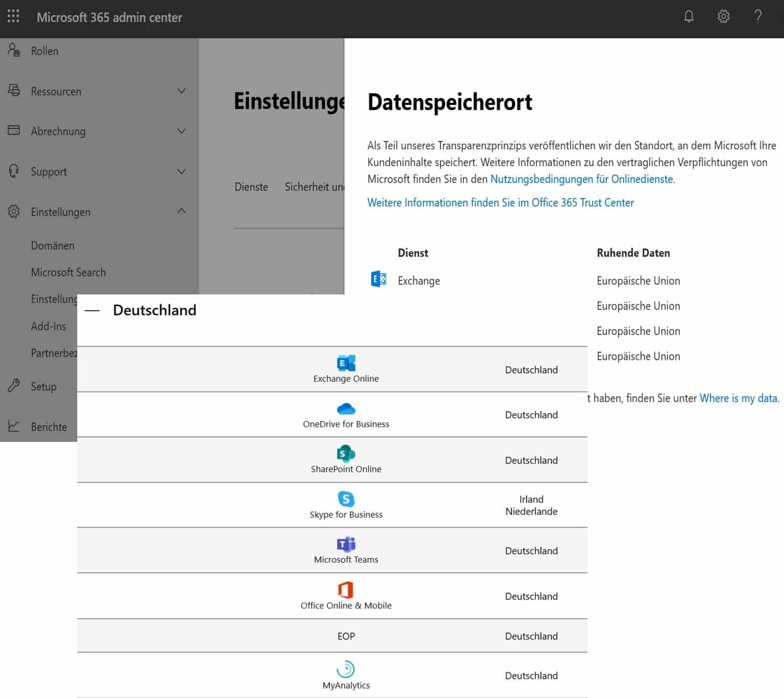Screen dimensions: 784x698
Task: Click Deutschland in the EOP row
Action: click(x=532, y=636)
